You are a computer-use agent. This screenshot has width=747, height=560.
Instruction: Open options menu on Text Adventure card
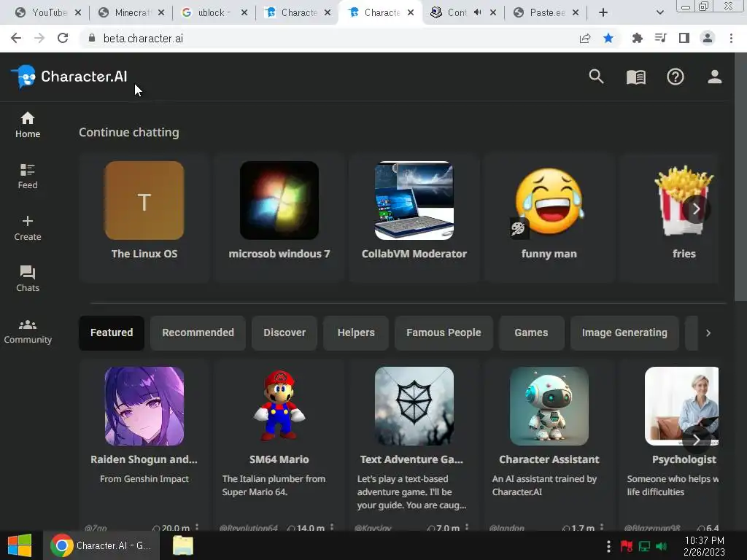click(x=466, y=526)
